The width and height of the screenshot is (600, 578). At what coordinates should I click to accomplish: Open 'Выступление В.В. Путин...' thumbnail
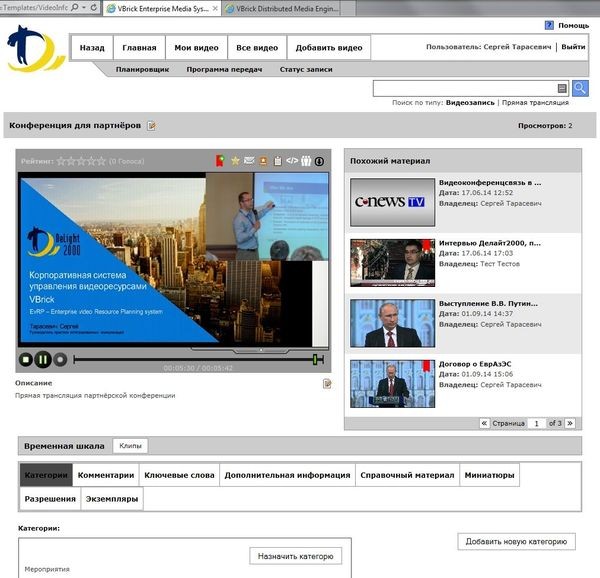pyautogui.click(x=392, y=323)
